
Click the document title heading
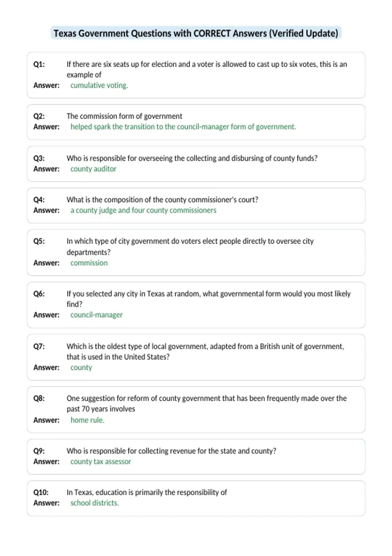(x=196, y=33)
